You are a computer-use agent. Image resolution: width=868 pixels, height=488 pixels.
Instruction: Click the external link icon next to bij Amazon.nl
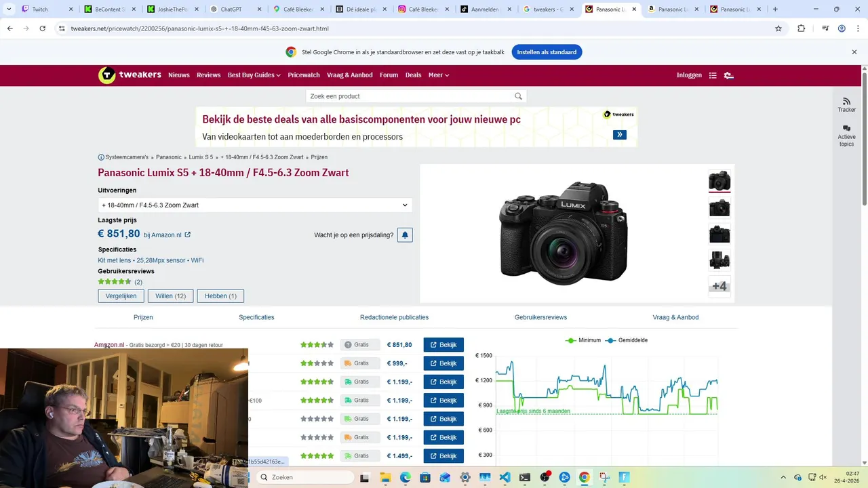coord(188,235)
